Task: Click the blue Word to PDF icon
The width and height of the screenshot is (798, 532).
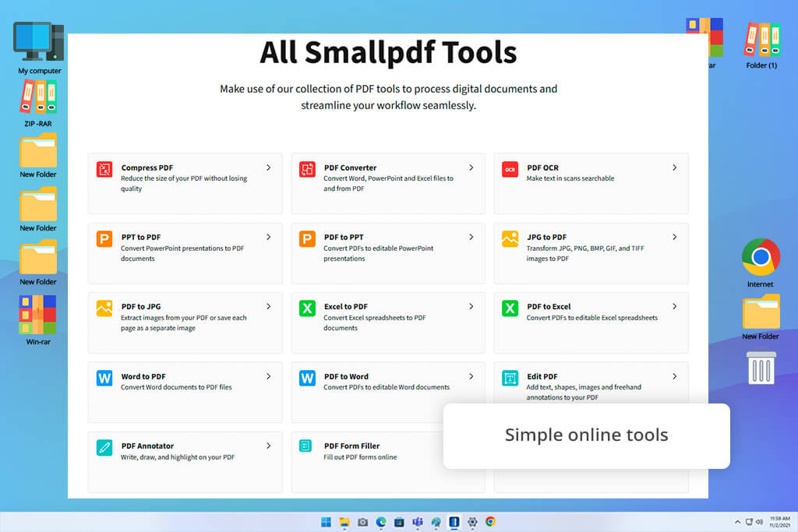Action: (104, 378)
